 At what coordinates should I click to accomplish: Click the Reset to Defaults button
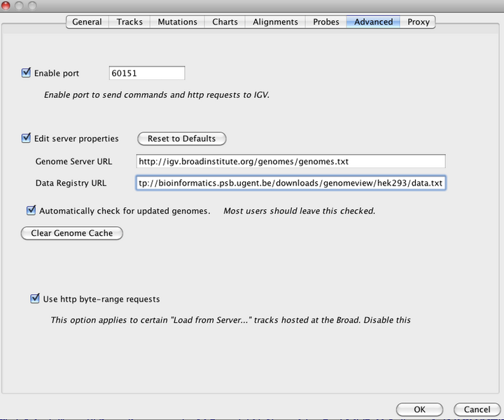pyautogui.click(x=182, y=139)
